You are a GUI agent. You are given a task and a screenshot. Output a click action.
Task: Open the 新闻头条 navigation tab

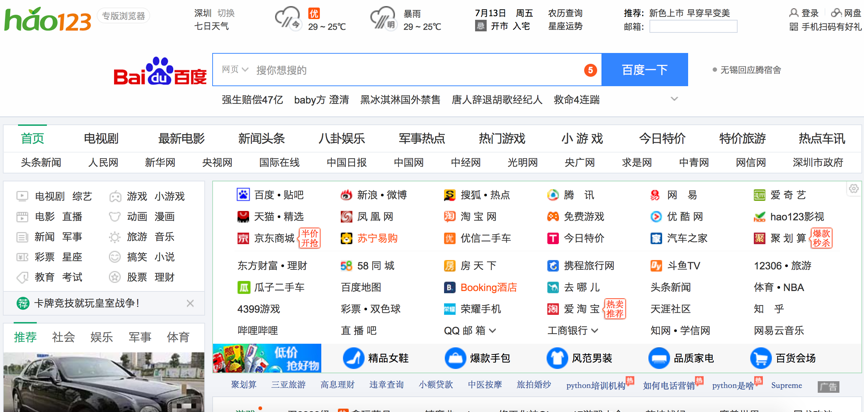pos(261,139)
